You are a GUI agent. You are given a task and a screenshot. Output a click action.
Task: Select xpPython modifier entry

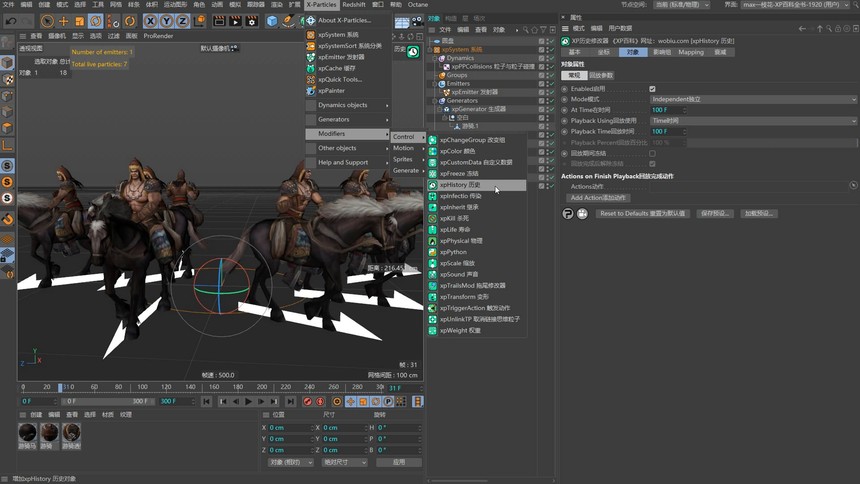pyautogui.click(x=477, y=252)
